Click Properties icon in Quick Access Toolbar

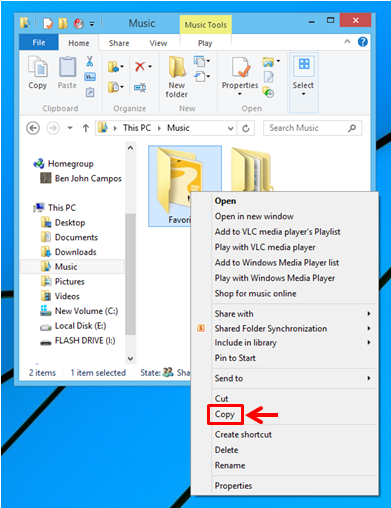tap(48, 23)
